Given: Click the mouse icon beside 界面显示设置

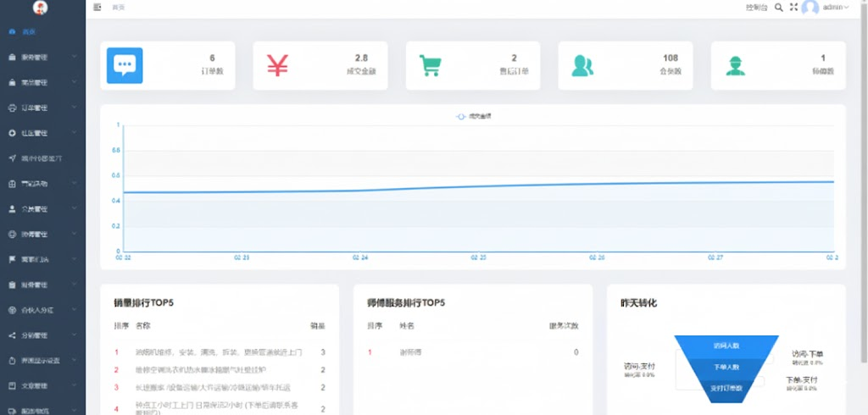Looking at the screenshot, I should [12, 361].
